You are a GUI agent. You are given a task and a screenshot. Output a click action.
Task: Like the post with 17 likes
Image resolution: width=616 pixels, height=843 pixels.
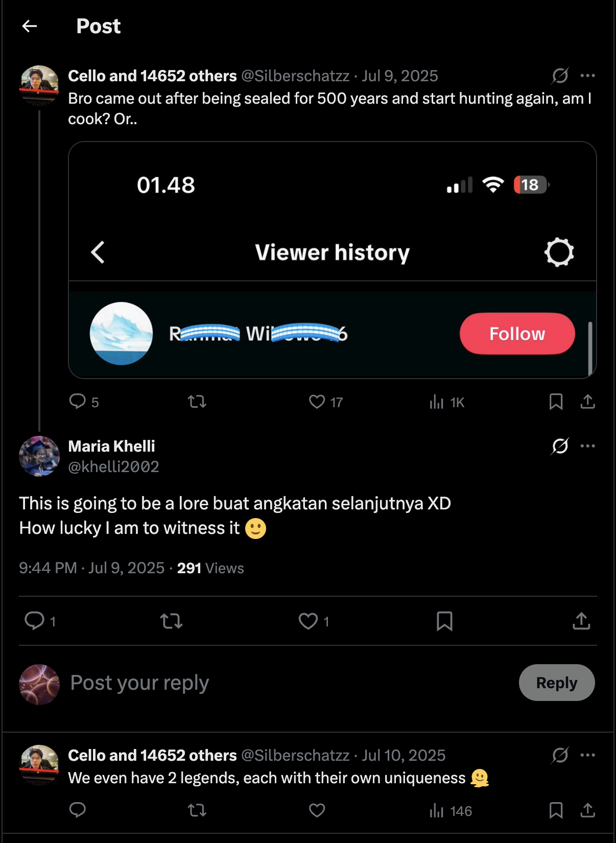[x=326, y=402]
